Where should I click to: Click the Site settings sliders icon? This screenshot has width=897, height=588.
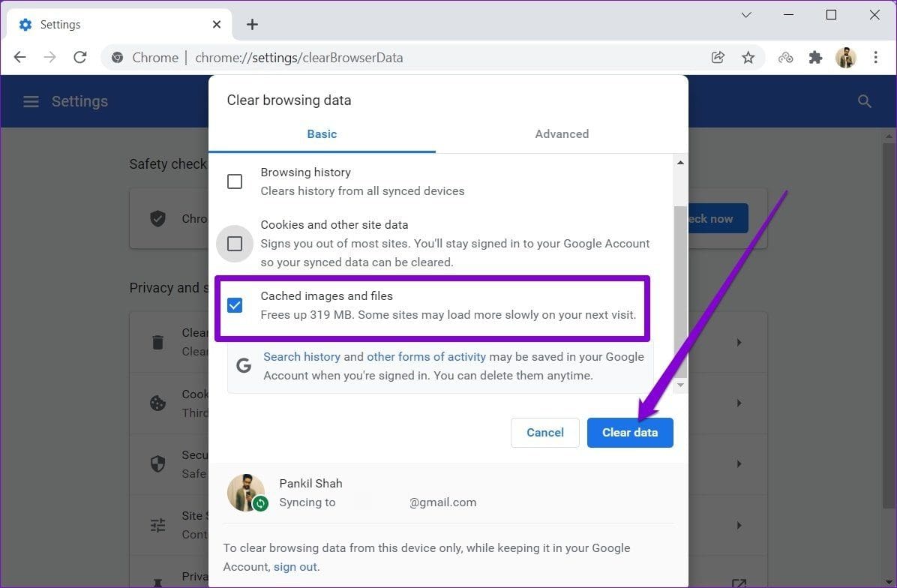(x=158, y=525)
